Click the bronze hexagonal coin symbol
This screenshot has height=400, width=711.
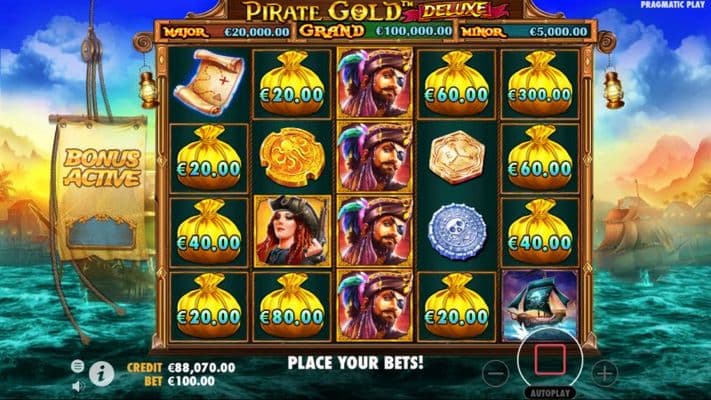pos(457,157)
